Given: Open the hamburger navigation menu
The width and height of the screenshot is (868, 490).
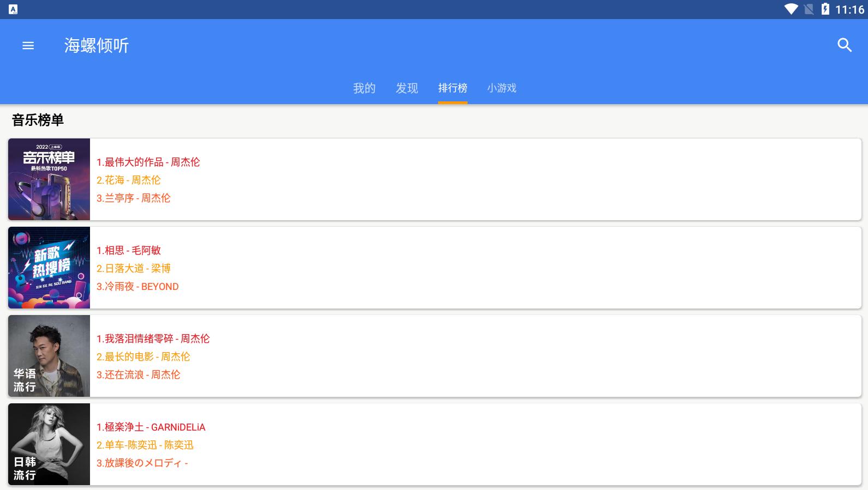Looking at the screenshot, I should pos(28,46).
